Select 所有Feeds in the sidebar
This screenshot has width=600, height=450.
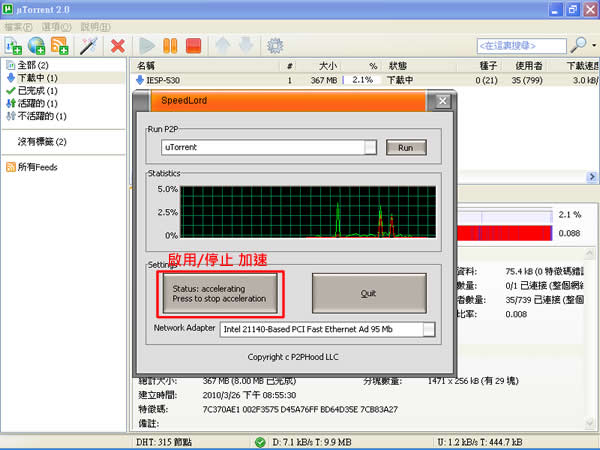coord(32,167)
